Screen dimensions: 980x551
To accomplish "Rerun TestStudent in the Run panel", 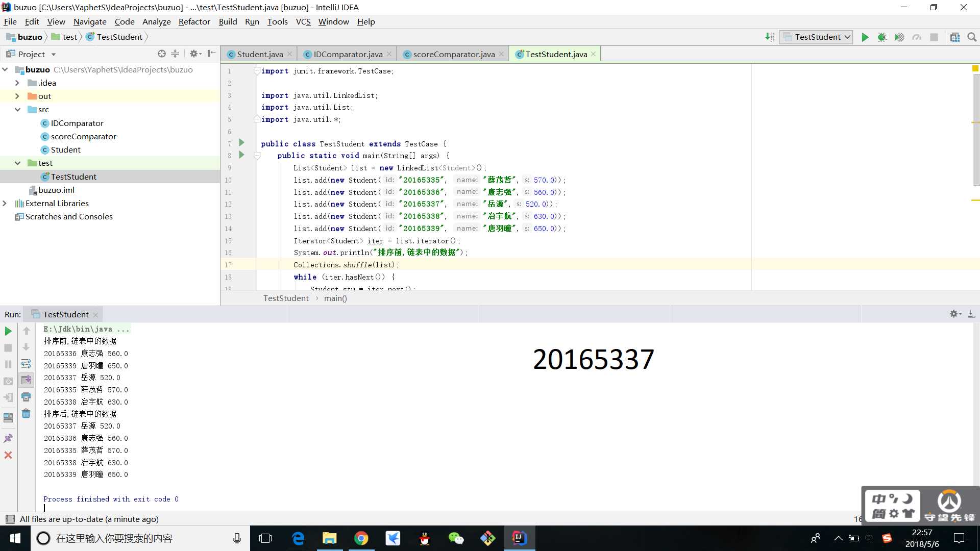I will pyautogui.click(x=8, y=331).
